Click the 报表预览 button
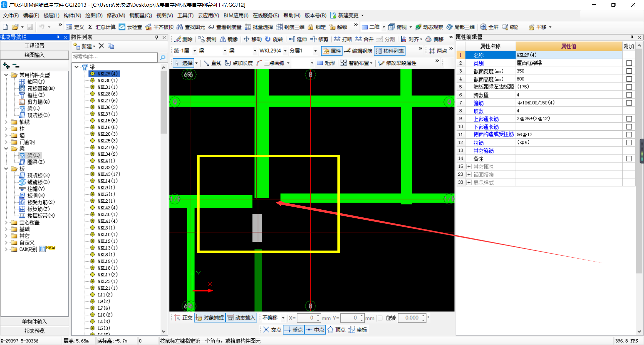Image resolution: width=644 pixels, height=345 pixels. (x=35, y=331)
